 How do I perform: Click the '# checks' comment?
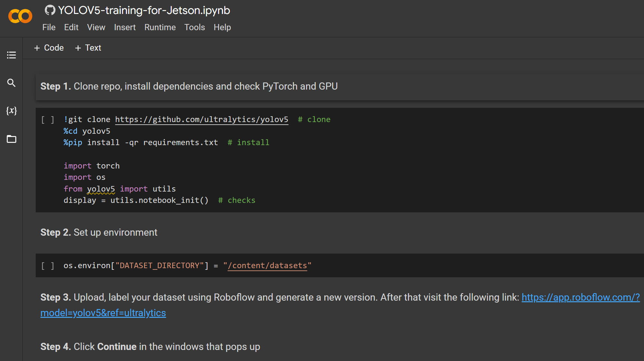click(x=237, y=200)
